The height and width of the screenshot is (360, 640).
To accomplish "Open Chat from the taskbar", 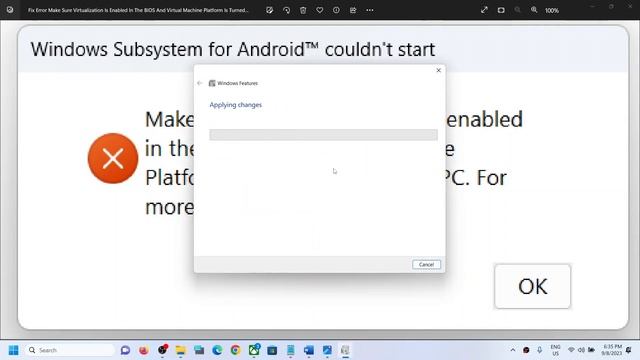I will coord(125,350).
